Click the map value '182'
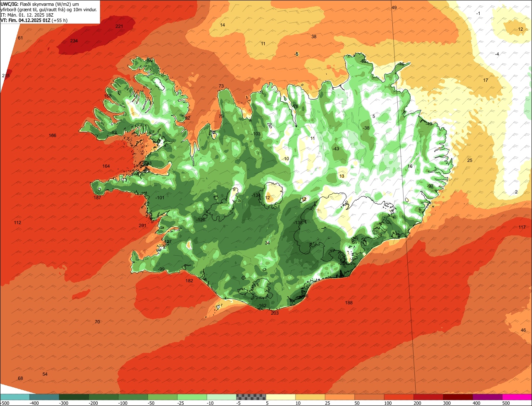 [x=189, y=281]
